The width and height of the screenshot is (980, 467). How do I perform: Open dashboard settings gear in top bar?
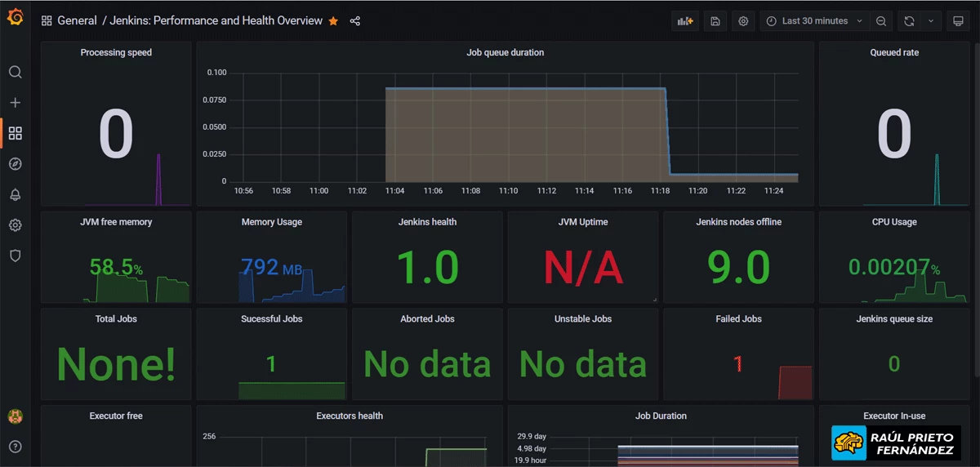pos(743,21)
